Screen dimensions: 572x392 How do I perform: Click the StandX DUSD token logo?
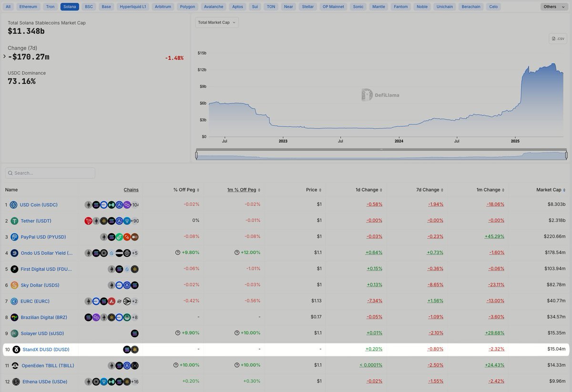16,350
